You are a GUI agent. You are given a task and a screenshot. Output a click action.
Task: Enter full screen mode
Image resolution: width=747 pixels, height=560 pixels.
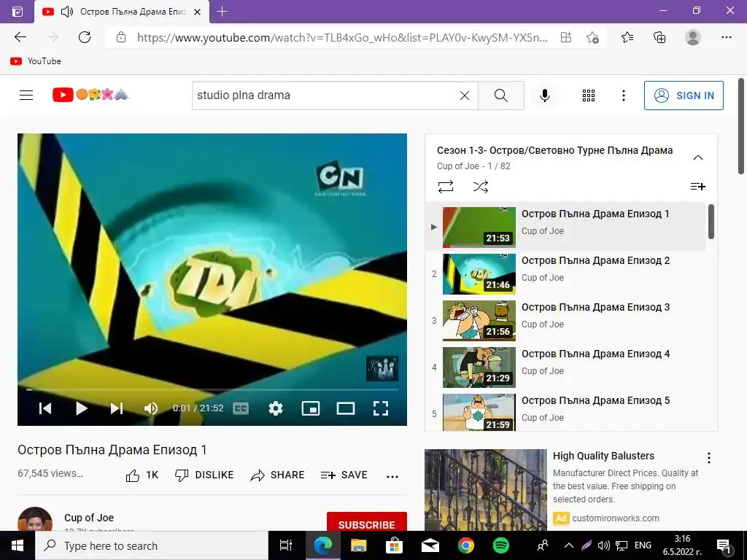coord(380,408)
